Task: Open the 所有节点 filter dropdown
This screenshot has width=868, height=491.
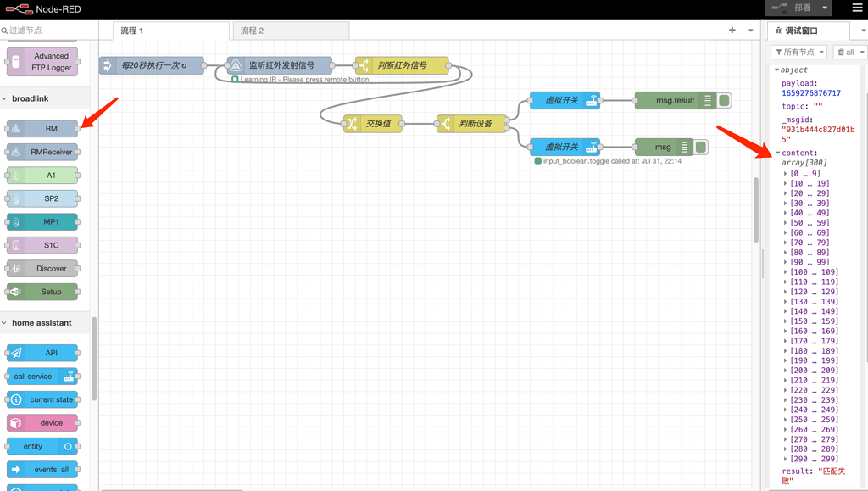Action: 798,52
